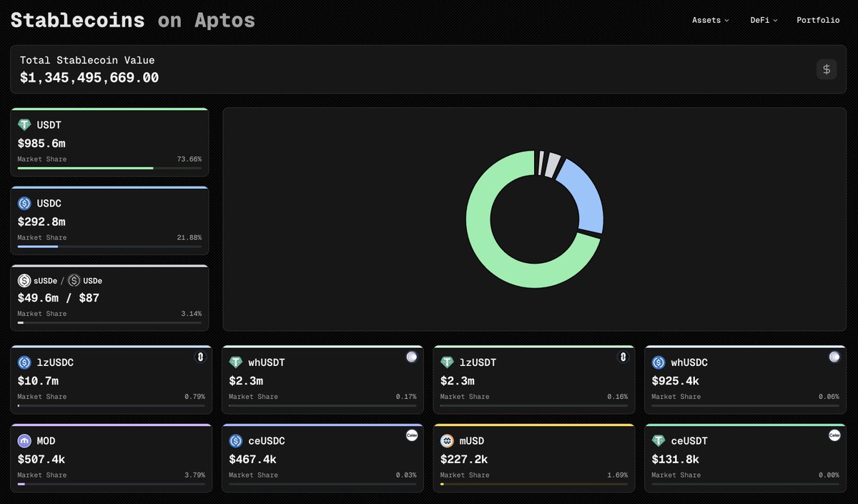Open the mUSD card showing $227.2k
Screen dimensions: 858x504
click(534, 458)
